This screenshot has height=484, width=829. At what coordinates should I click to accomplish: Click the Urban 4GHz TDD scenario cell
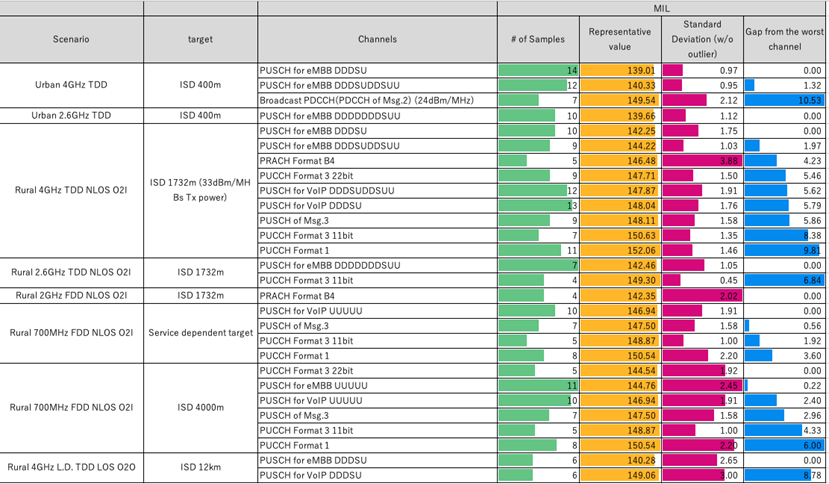pos(71,86)
